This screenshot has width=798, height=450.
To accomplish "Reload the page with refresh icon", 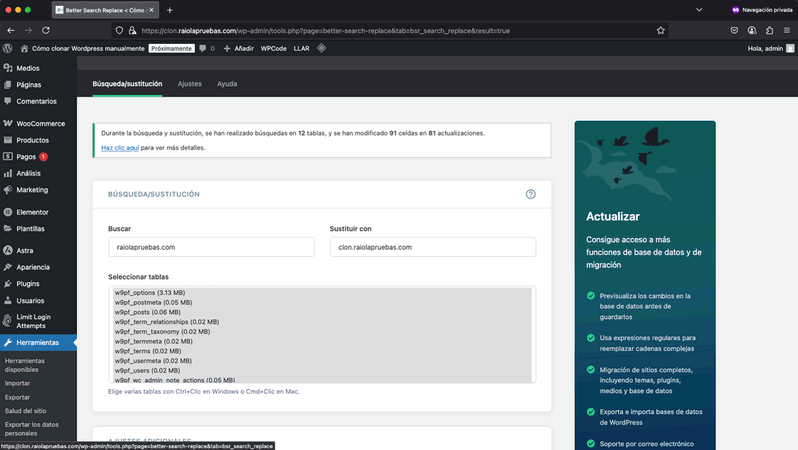I will pos(46,31).
